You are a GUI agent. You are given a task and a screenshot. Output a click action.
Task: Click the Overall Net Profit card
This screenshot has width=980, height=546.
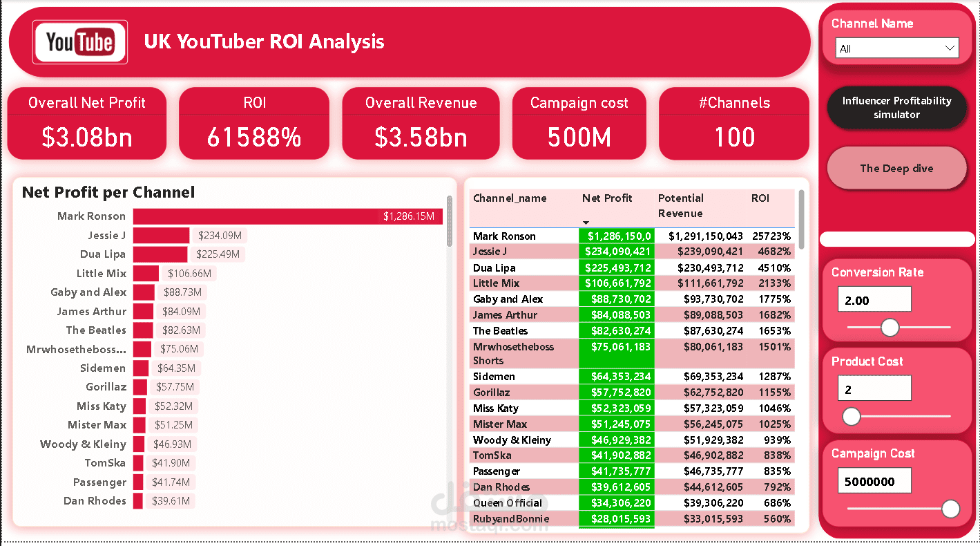[87, 123]
